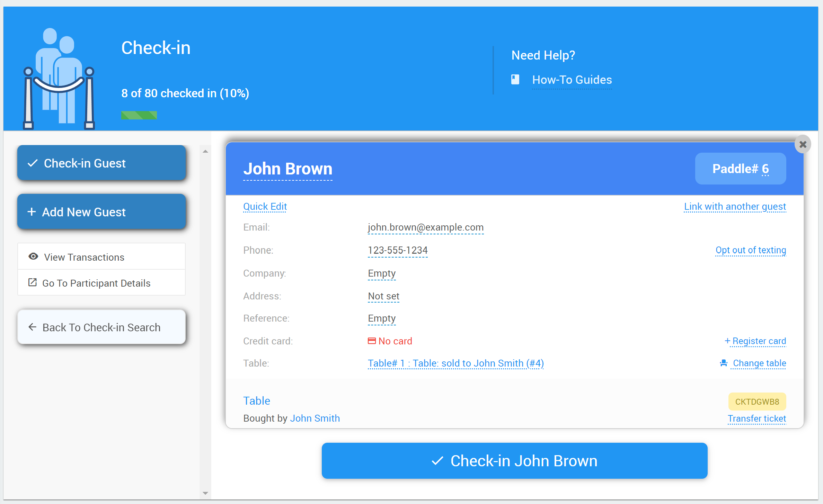Viewport: 823px width, 504px height.
Task: Click the external link icon for Participant Details
Action: [32, 282]
